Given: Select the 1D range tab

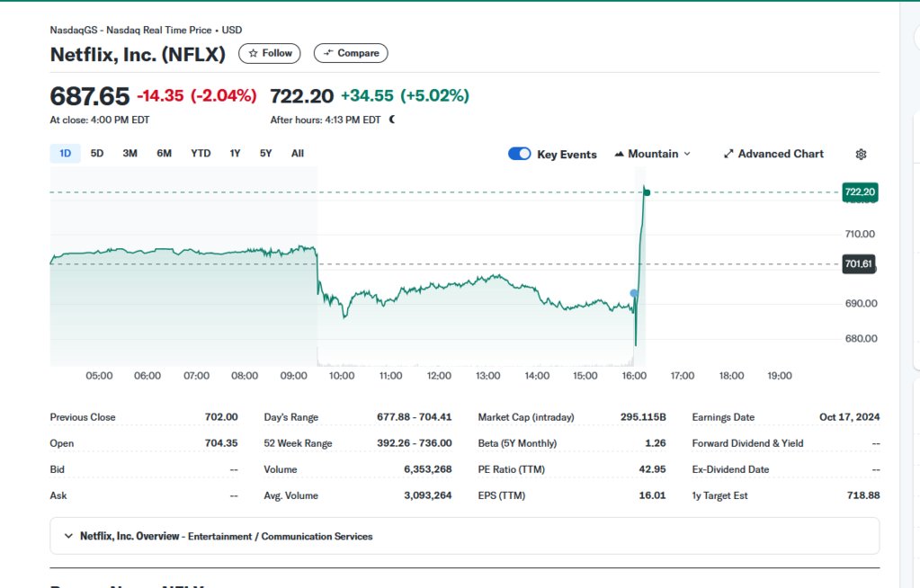Looking at the screenshot, I should click(65, 154).
